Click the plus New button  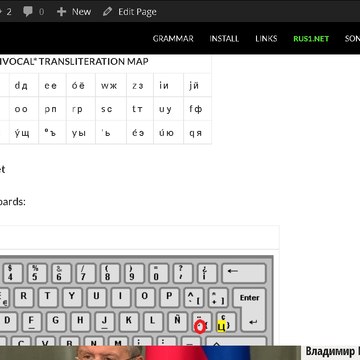pyautogui.click(x=74, y=12)
